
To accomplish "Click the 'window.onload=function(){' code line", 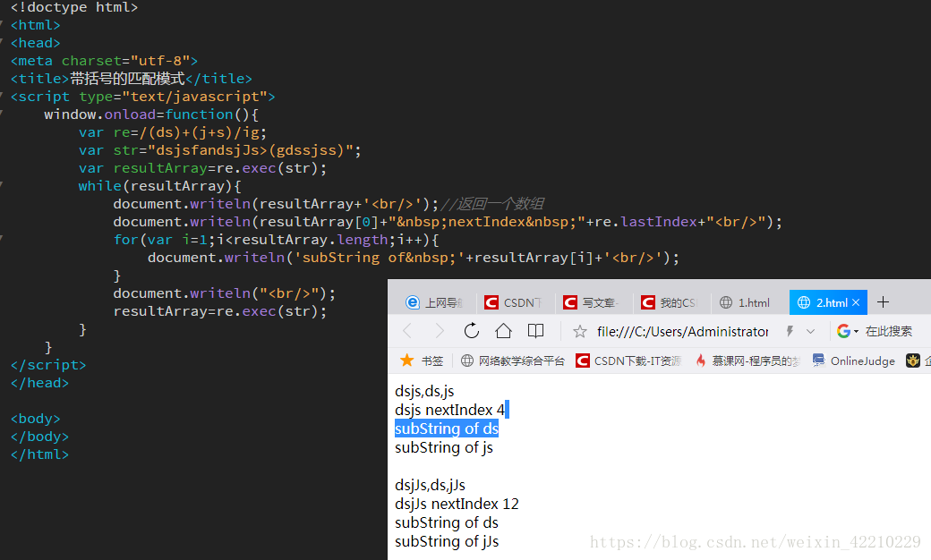I will pos(150,115).
